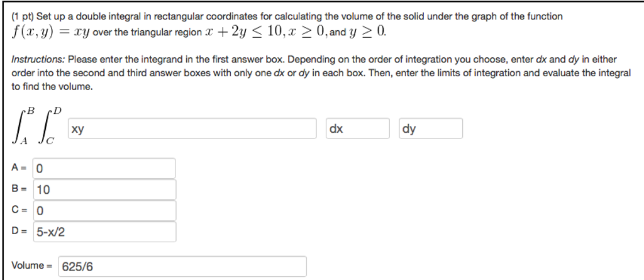Select the third answer box containing dy

[x=431, y=129]
